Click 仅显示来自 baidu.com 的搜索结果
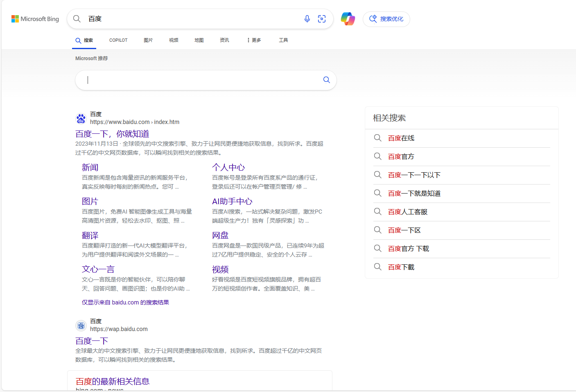The image size is (576, 392). [x=125, y=302]
